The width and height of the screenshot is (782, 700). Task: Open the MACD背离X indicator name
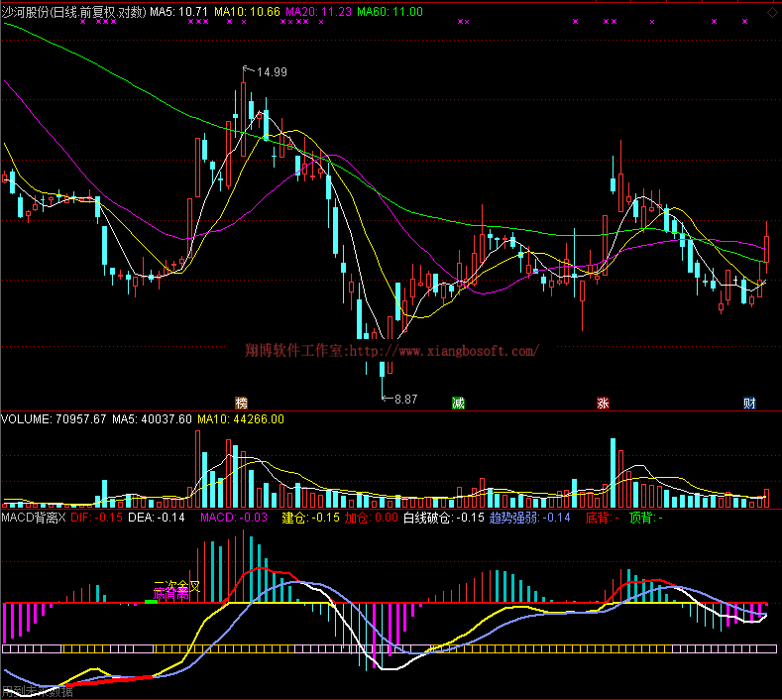tap(33, 518)
